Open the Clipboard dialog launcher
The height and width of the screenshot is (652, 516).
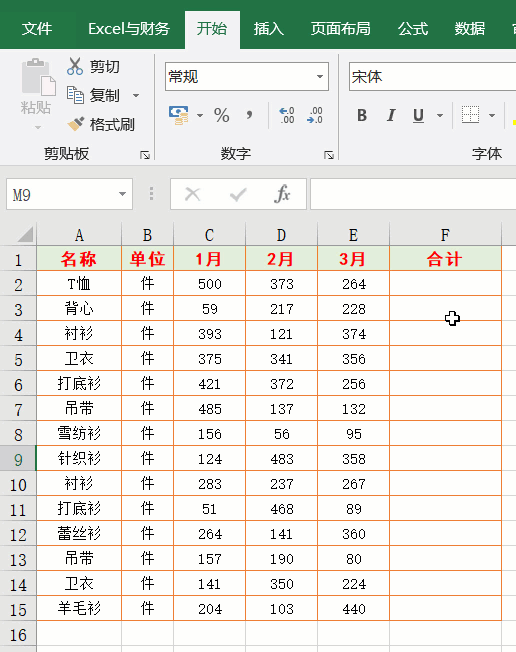point(145,155)
